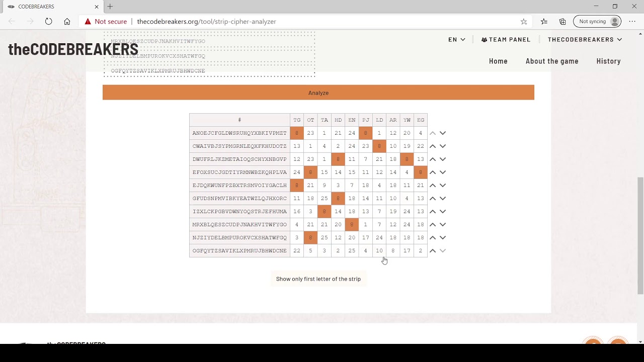The image size is (644, 362).
Task: Open the Team Panel
Action: (x=506, y=39)
